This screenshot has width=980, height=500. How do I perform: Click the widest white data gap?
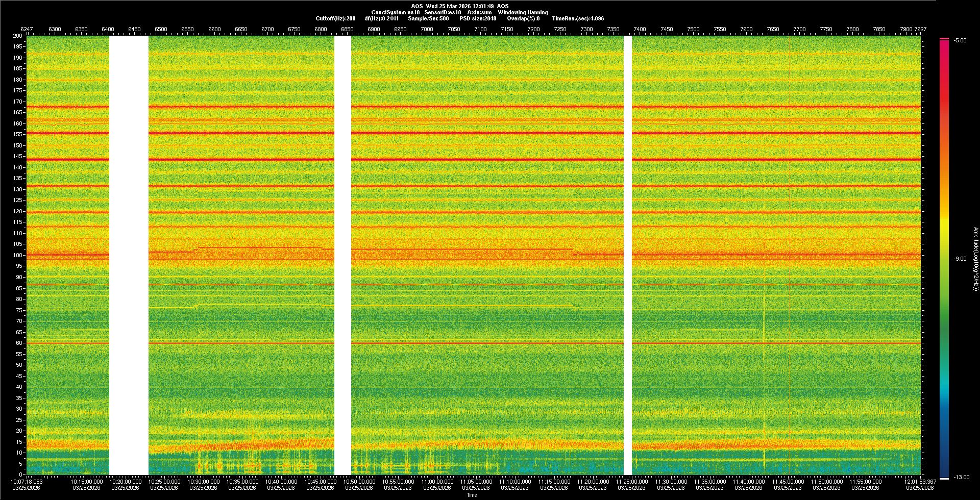129,255
